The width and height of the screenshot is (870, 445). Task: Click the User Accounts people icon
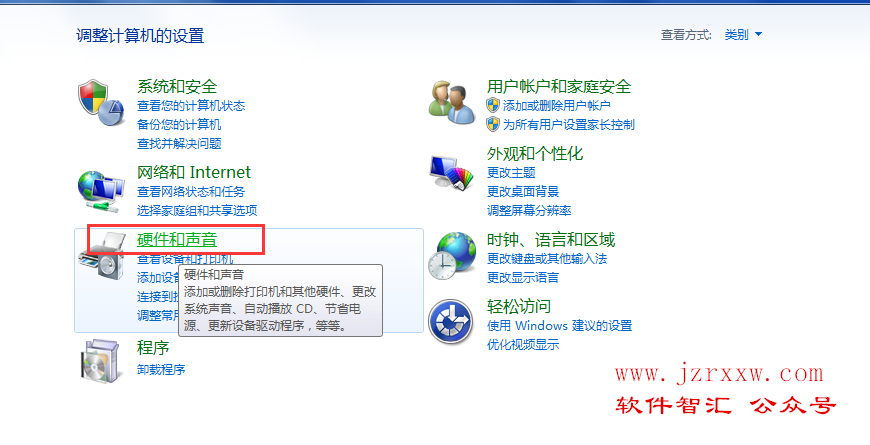(x=452, y=102)
